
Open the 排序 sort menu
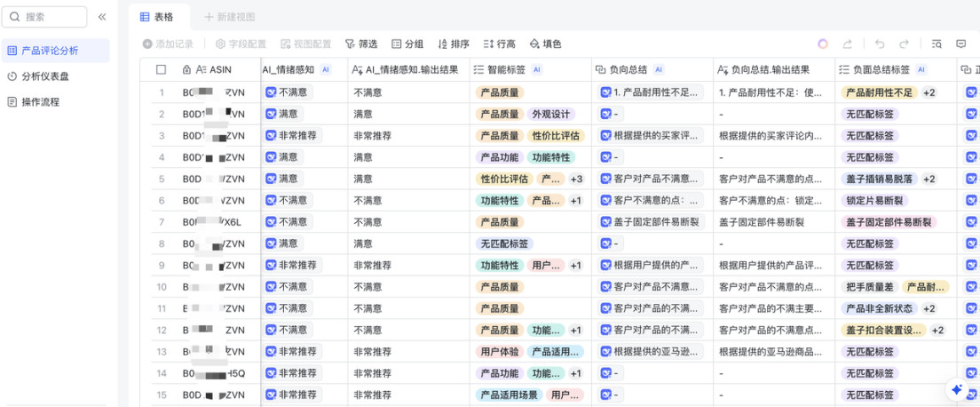pos(454,44)
